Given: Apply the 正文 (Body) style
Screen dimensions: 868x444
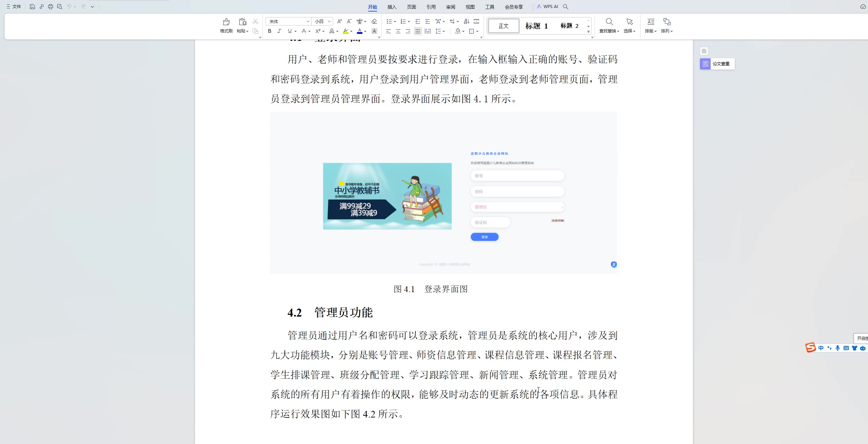Looking at the screenshot, I should 503,26.
